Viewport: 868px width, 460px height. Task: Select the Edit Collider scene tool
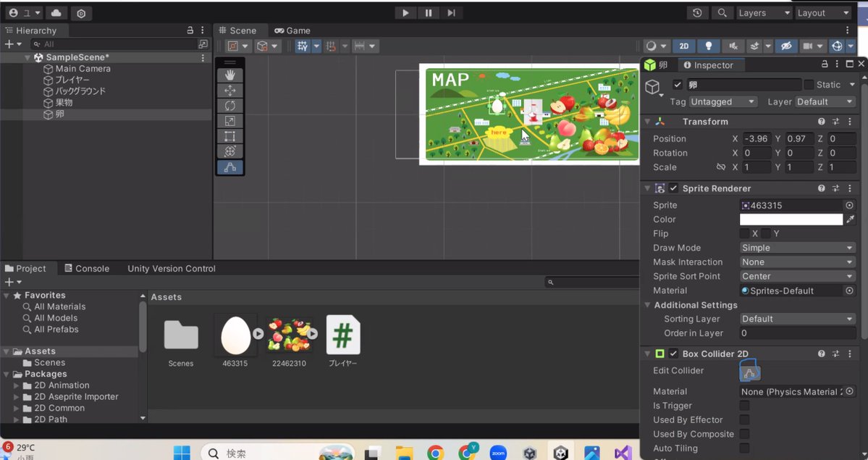[229, 167]
